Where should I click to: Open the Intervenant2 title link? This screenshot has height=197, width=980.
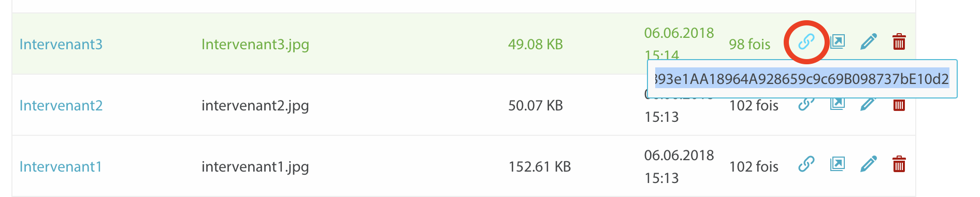point(61,106)
